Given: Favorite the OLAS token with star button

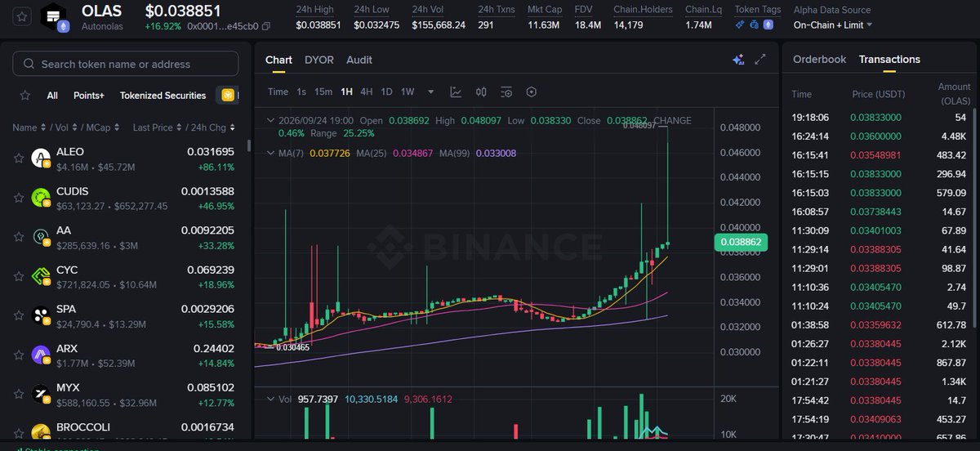Looking at the screenshot, I should [x=23, y=16].
